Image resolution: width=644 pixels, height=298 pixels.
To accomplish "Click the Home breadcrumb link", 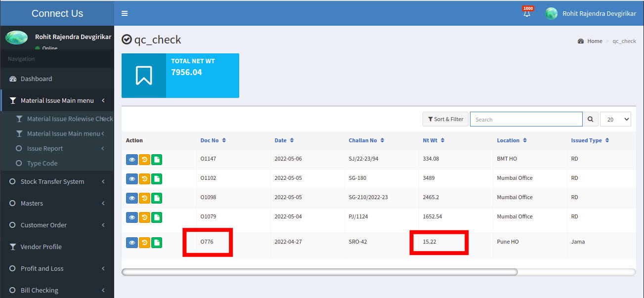I will pyautogui.click(x=595, y=41).
